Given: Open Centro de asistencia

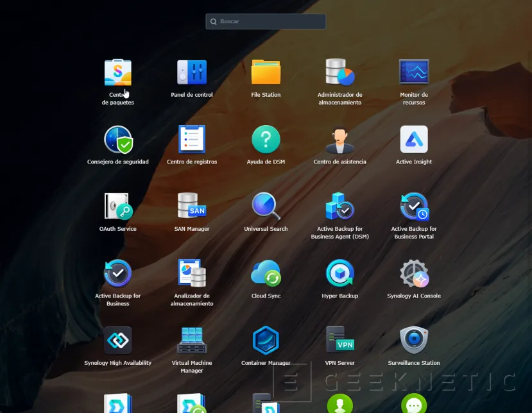Looking at the screenshot, I should 339,140.
